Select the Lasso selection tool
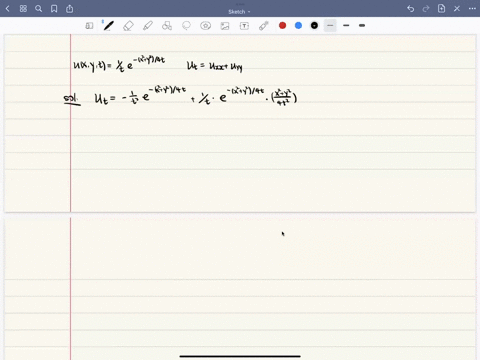 [186, 26]
